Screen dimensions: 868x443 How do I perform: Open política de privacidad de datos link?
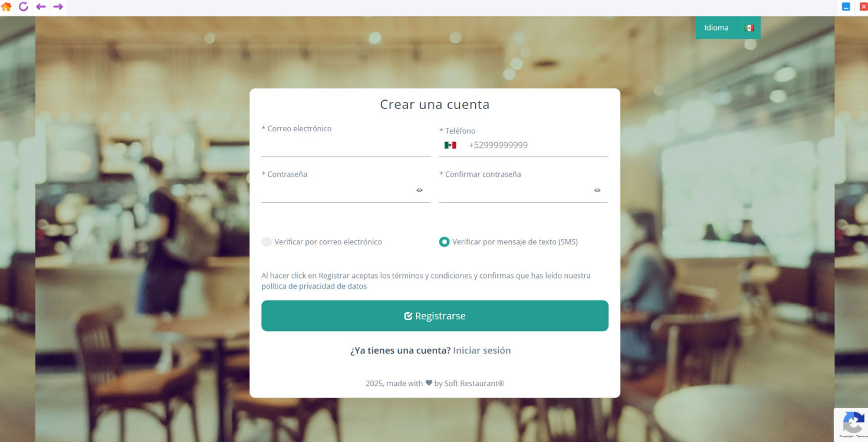314,286
